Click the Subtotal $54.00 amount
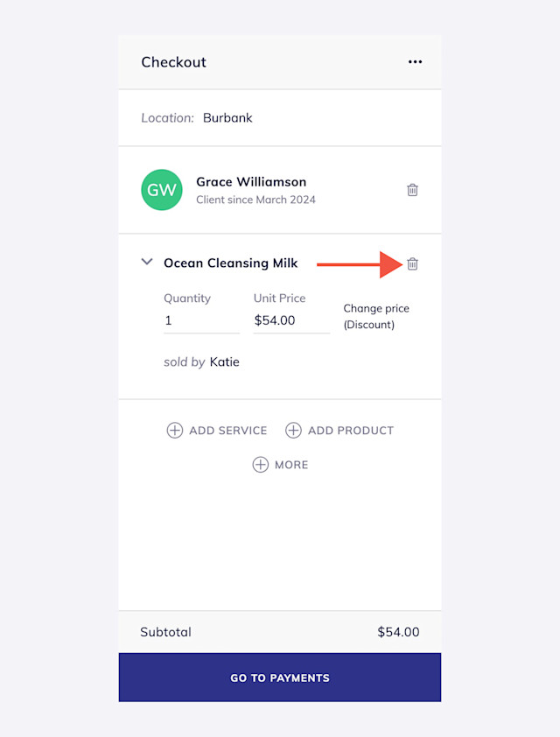 point(398,632)
